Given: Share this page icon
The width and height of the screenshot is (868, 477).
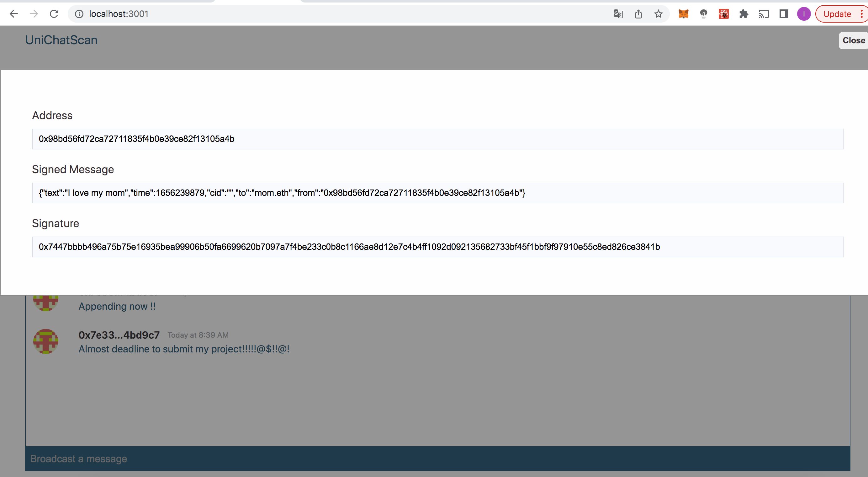Looking at the screenshot, I should (638, 14).
